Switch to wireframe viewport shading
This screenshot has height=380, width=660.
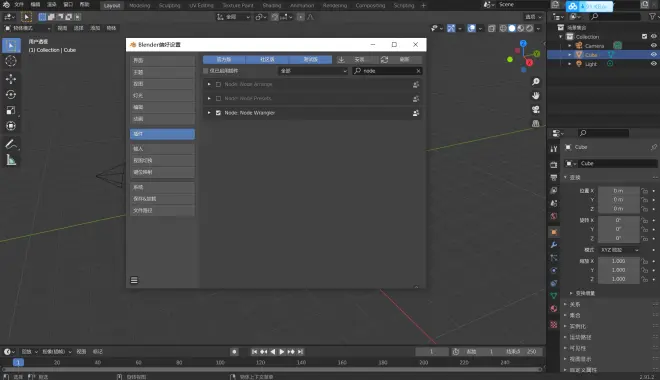tap(503, 28)
